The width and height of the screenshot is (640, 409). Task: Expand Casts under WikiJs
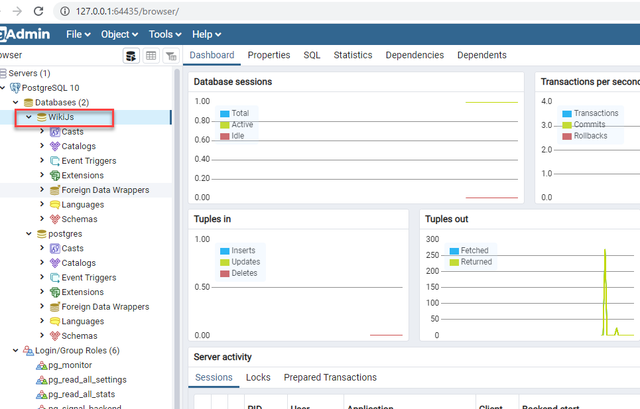pos(42,131)
